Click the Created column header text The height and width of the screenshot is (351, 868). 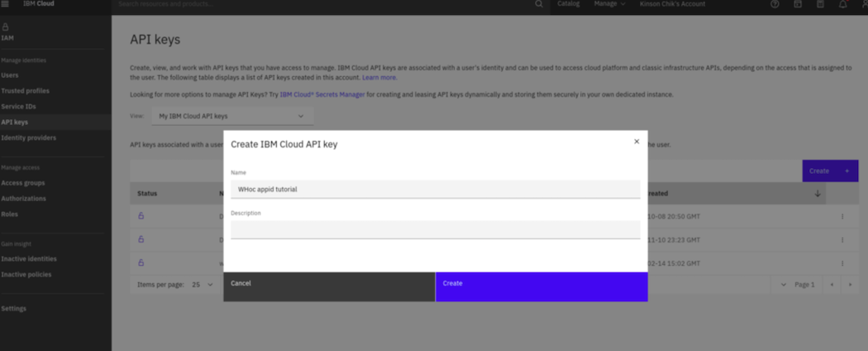click(657, 194)
